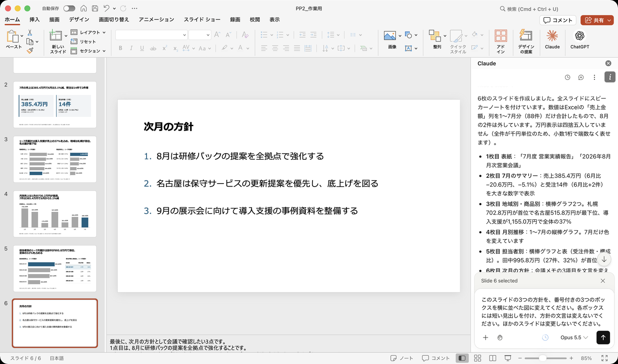Dismiss the Slide 6 selected banner
Viewport: 618px width, 364px height.
coord(603,281)
